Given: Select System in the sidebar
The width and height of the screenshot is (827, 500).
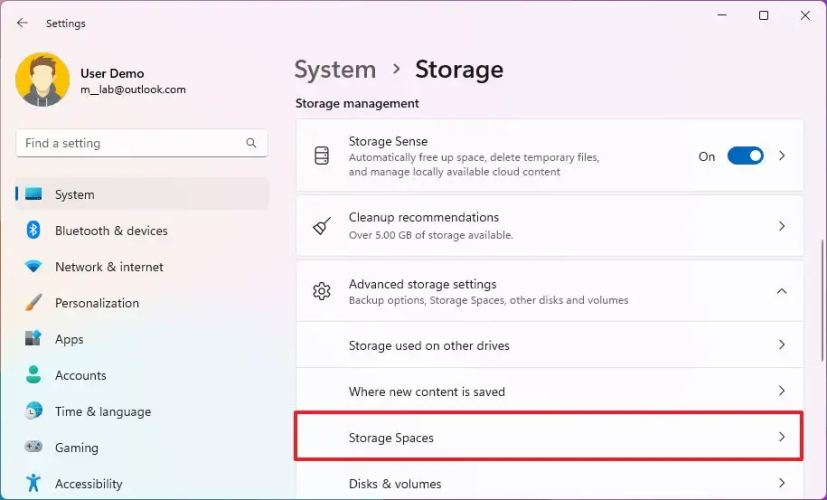Looking at the screenshot, I should coord(75,195).
